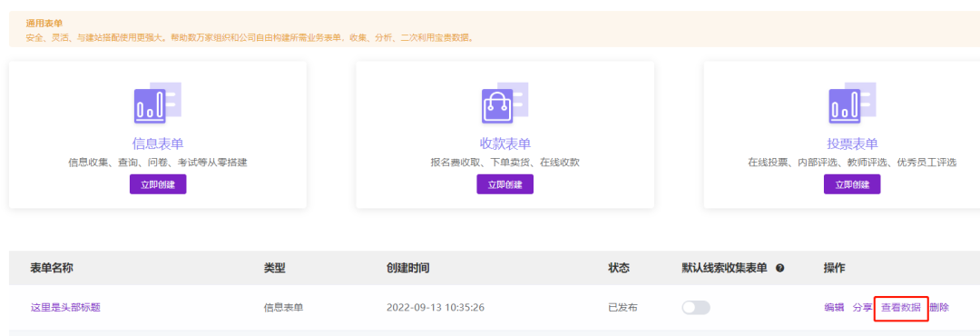This screenshot has height=336, width=980.
Task: Click the 状态 column header
Action: coord(619,268)
